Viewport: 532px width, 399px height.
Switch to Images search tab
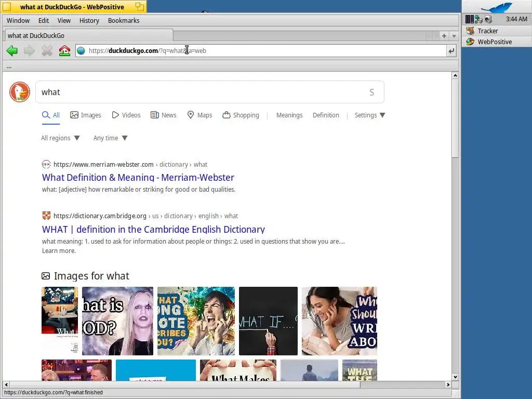coord(86,115)
